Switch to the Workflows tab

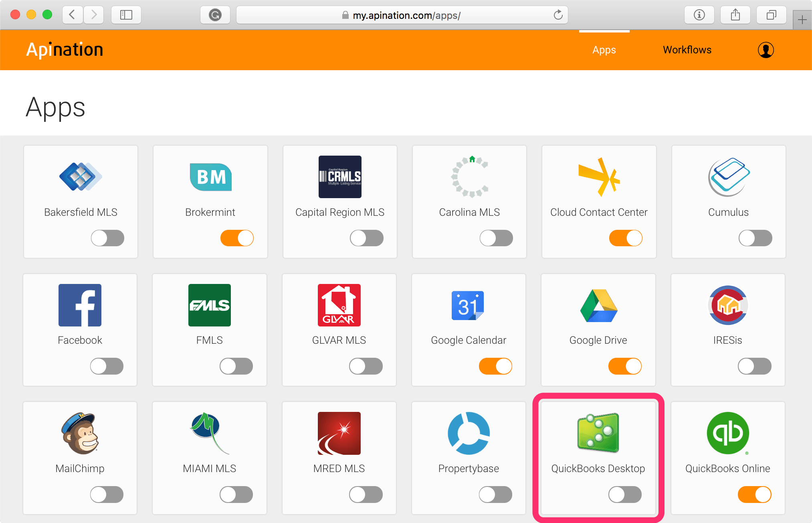(687, 50)
